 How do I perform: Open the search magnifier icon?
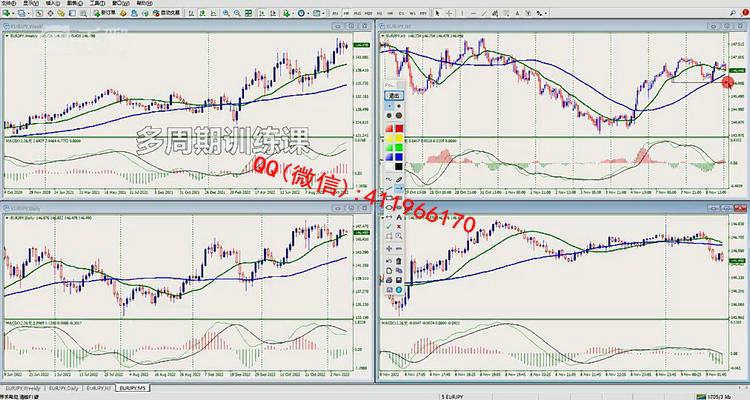click(x=732, y=13)
